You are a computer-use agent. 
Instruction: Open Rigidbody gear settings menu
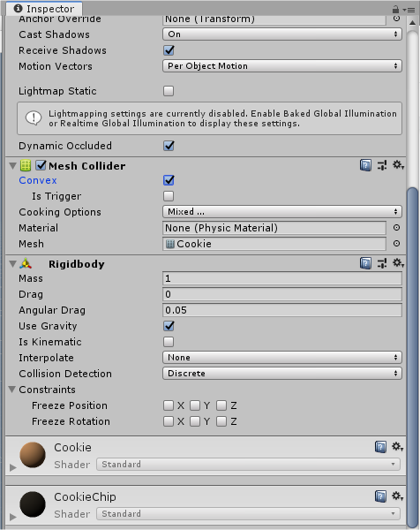[x=398, y=263]
